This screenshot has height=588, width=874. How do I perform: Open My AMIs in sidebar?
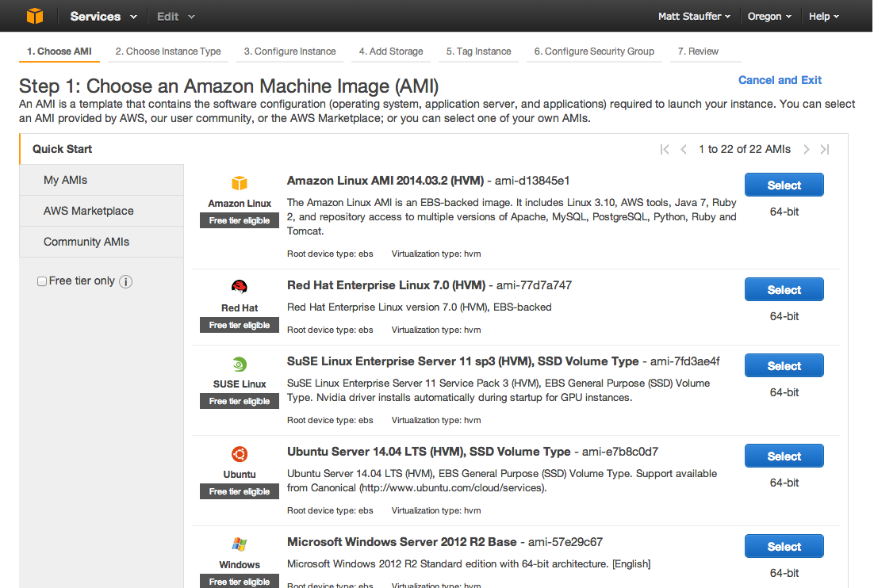pyautogui.click(x=102, y=180)
